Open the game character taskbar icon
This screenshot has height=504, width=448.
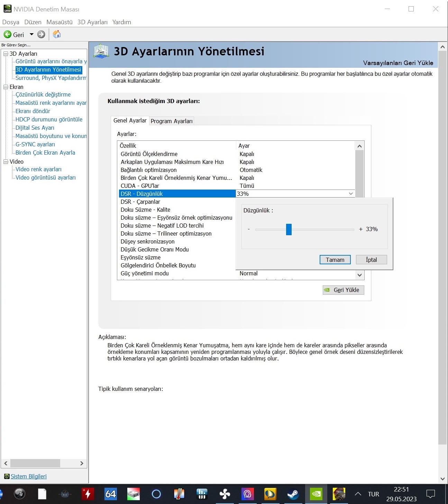339,494
